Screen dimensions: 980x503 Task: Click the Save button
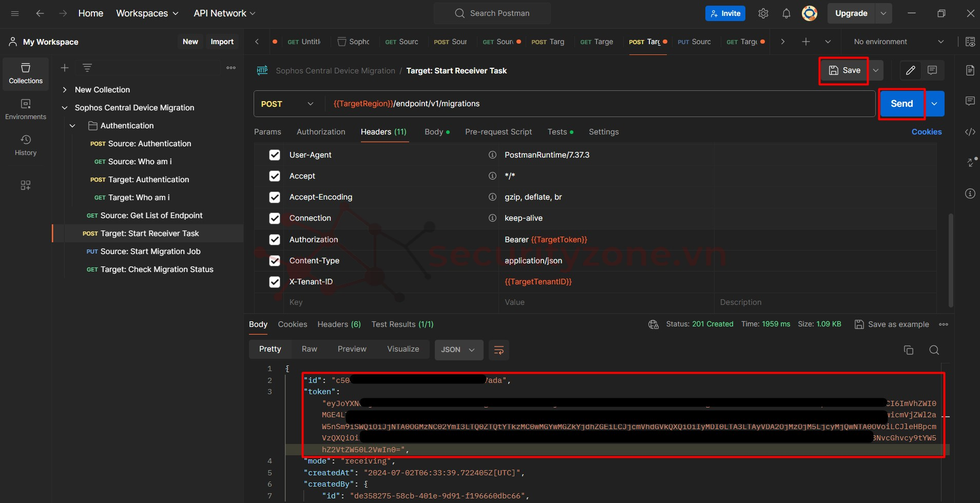(x=844, y=70)
